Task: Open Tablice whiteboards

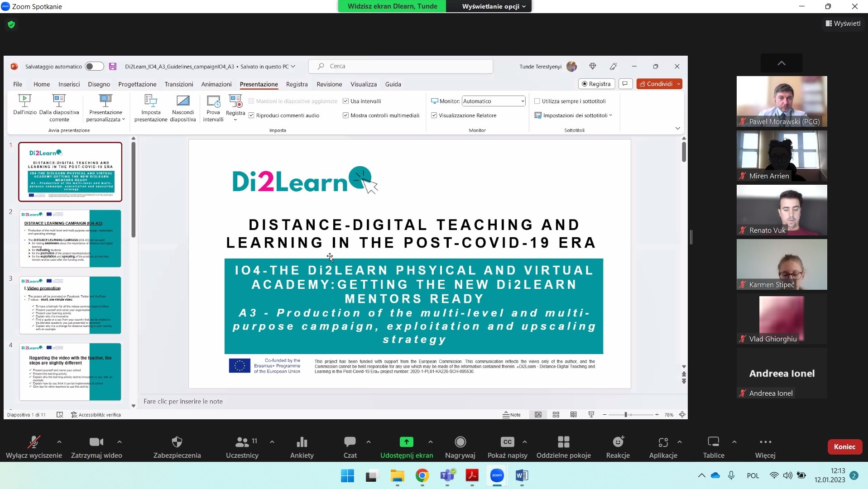Action: pos(714,447)
